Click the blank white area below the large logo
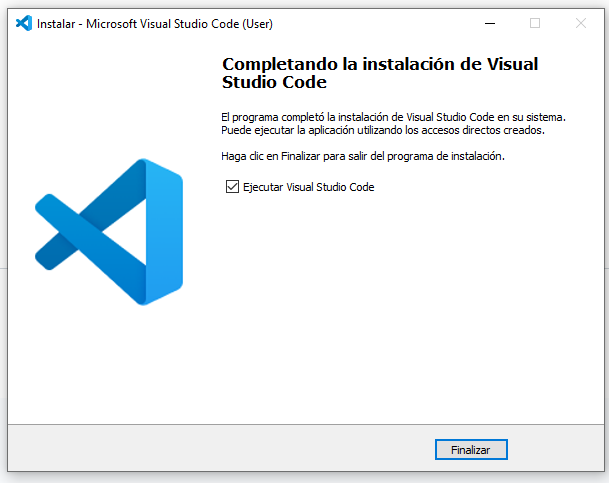The width and height of the screenshot is (609, 483). point(108,370)
